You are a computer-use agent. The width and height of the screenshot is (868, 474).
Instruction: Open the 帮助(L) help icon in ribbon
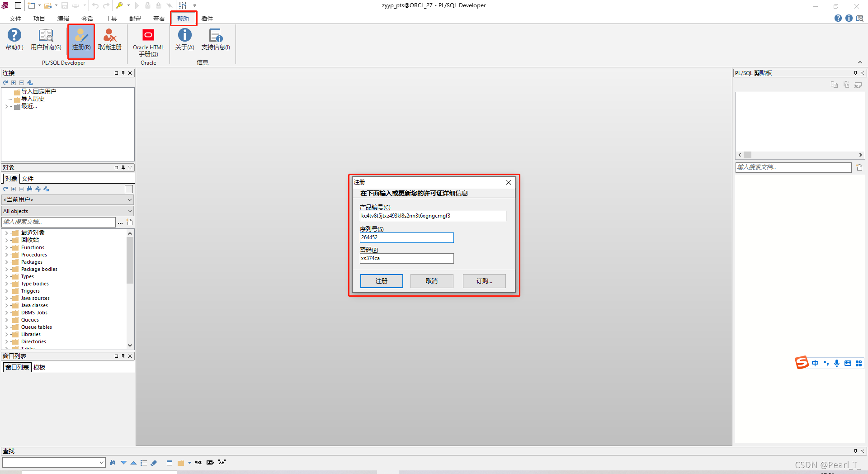(14, 39)
